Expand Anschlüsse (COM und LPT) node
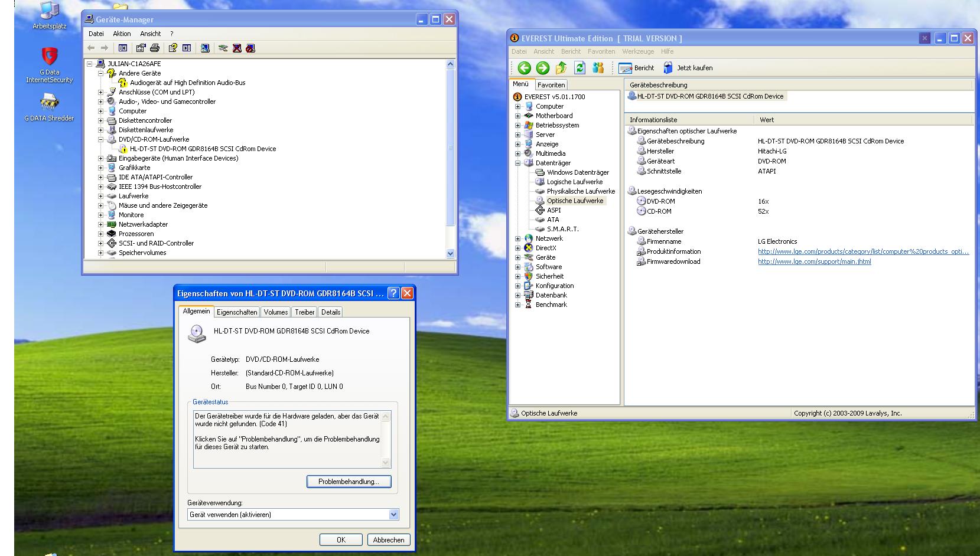 [x=100, y=92]
